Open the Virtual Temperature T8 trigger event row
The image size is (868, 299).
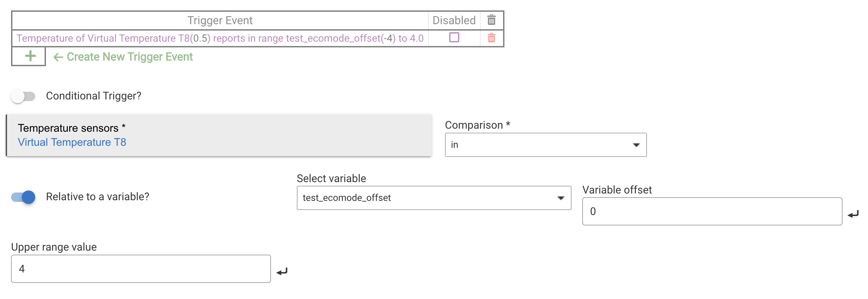220,38
